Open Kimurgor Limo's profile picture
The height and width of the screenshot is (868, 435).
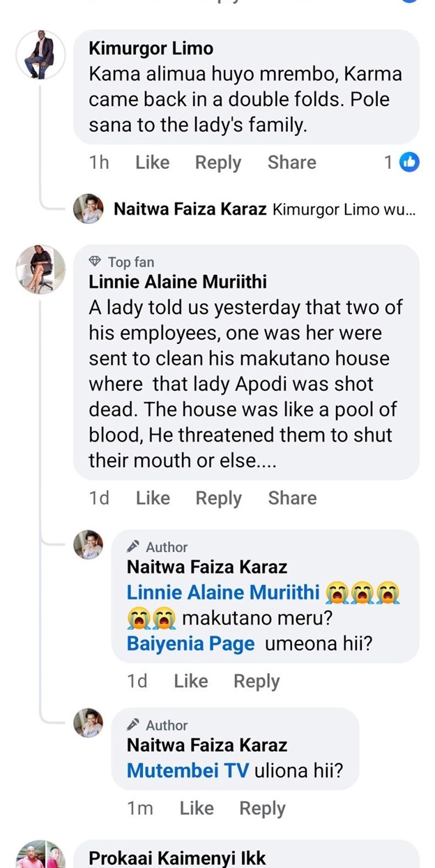[40, 55]
